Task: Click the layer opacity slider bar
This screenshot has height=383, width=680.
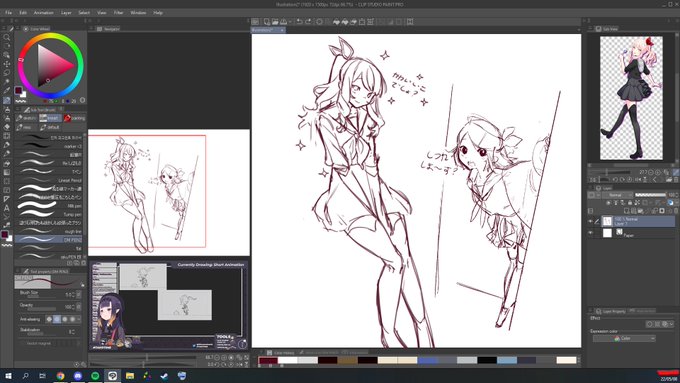Action: [651, 195]
